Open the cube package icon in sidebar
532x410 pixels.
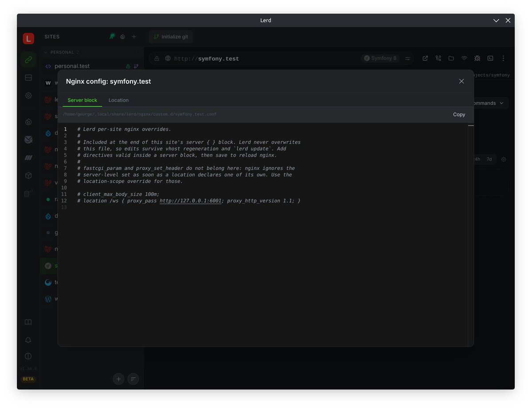tap(28, 176)
